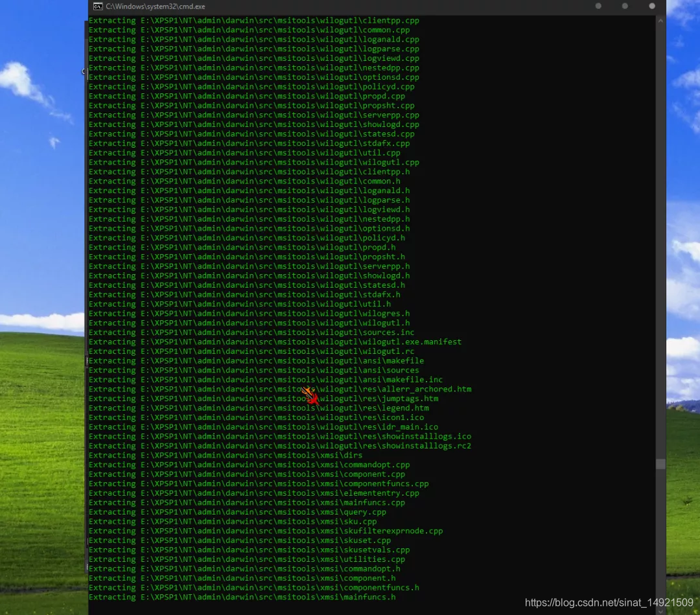Viewport: 700px width, 615px height.
Task: Click the line ending in wilogutl\logparse.h
Action: 249,200
